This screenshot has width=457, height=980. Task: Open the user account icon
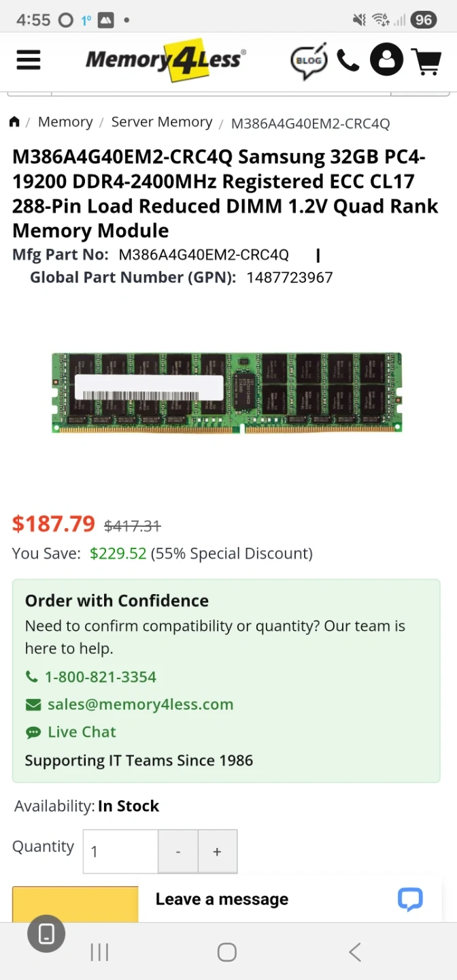coord(386,60)
